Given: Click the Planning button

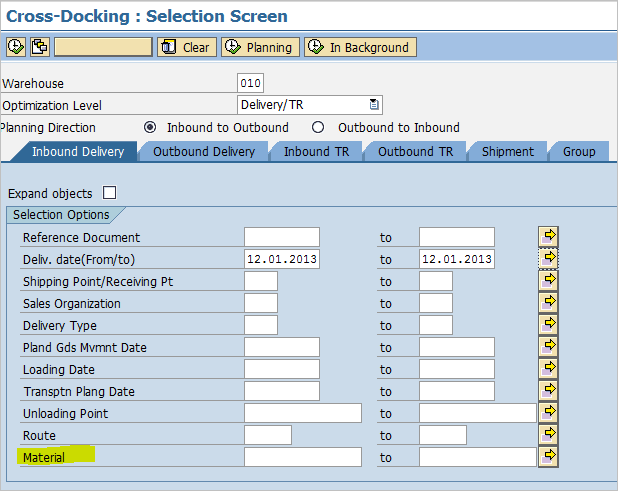Looking at the screenshot, I should point(260,47).
